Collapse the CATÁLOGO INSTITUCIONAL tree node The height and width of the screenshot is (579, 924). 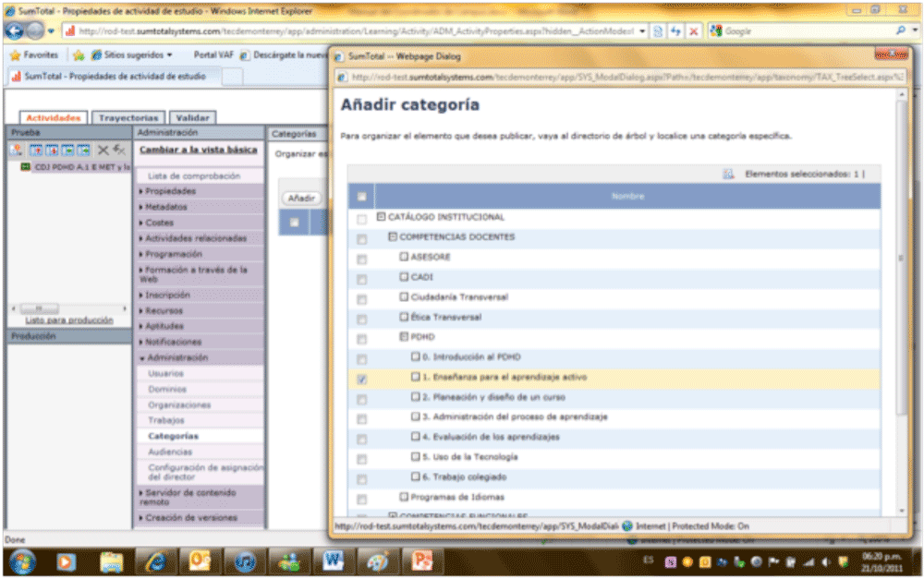tap(382, 217)
